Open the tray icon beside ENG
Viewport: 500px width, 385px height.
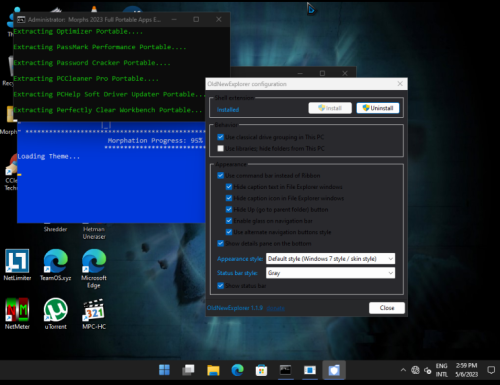428,370
